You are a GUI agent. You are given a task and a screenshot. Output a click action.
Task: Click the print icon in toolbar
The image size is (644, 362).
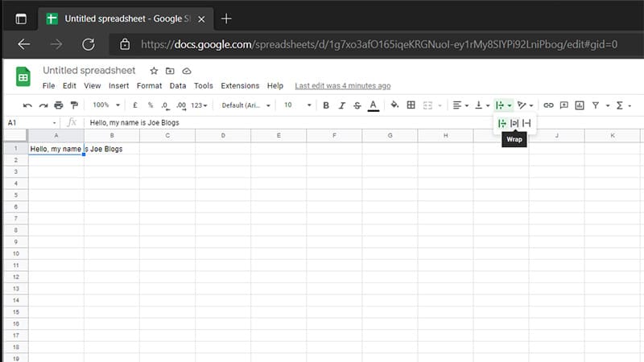[x=58, y=105]
